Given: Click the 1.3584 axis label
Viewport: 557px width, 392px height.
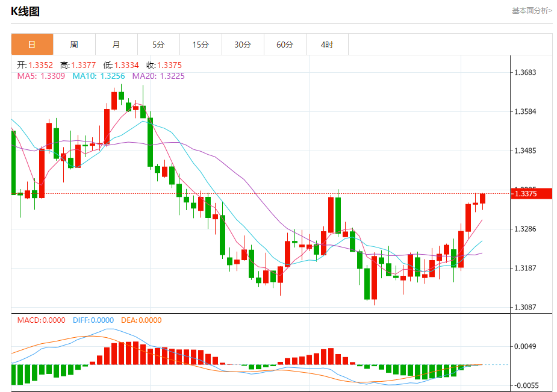Looking at the screenshot, I should (x=525, y=111).
